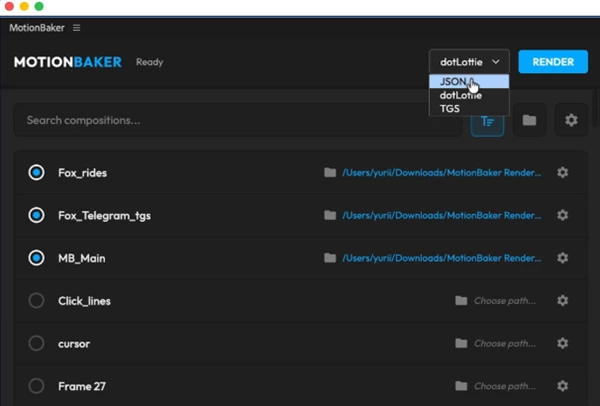The width and height of the screenshot is (600, 406).
Task: Click Choose path for Frame 27
Action: pyautogui.click(x=505, y=386)
